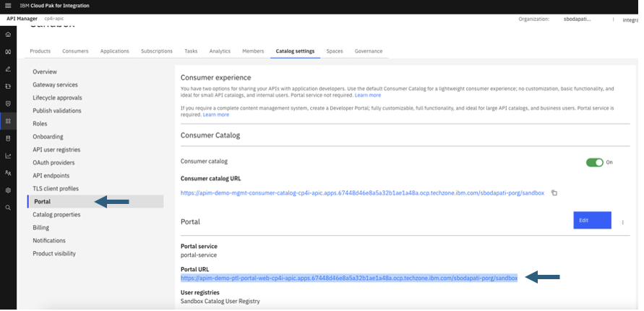The height and width of the screenshot is (311, 644).
Task: Click the blue Edit button for Portal
Action: click(x=592, y=221)
